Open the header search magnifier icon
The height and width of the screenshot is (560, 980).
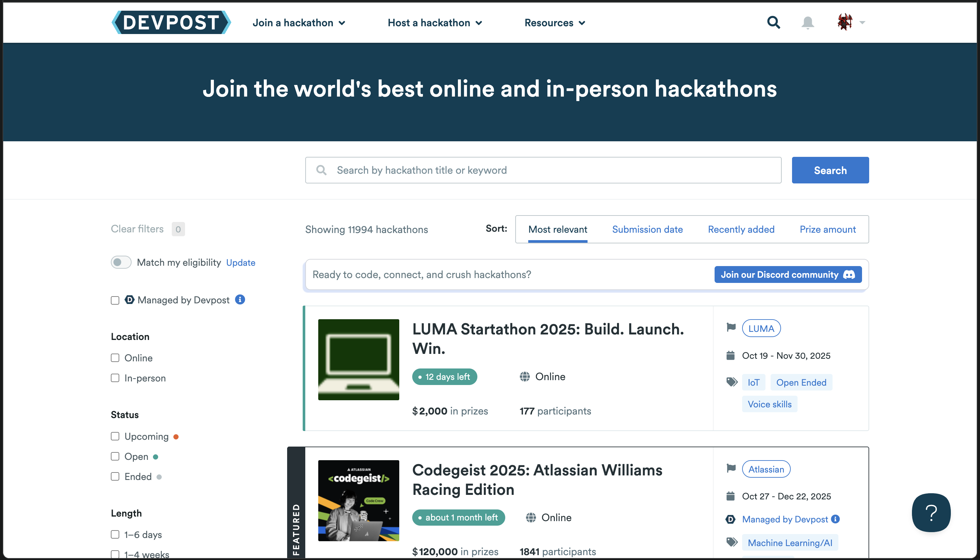click(774, 22)
